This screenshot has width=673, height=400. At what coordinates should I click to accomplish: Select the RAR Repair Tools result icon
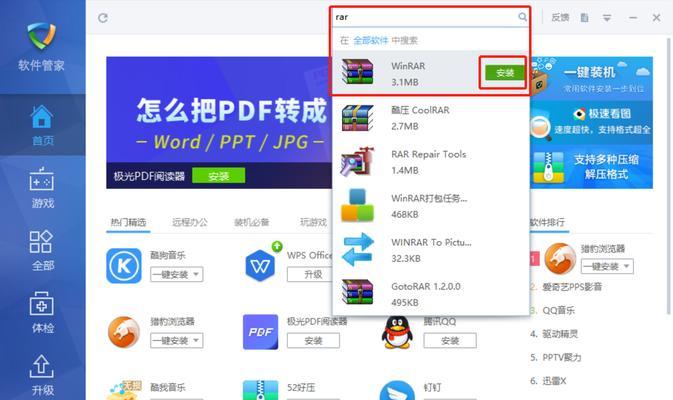coord(358,162)
